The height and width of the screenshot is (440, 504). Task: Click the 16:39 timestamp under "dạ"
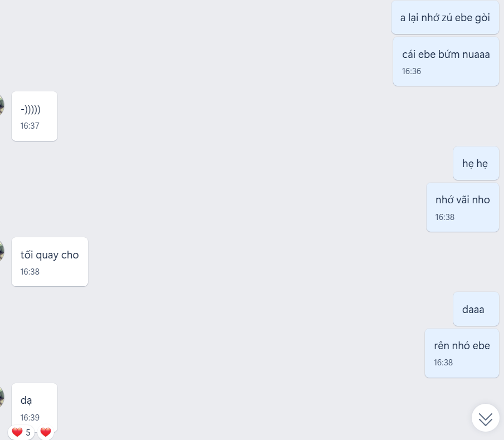[x=30, y=418]
